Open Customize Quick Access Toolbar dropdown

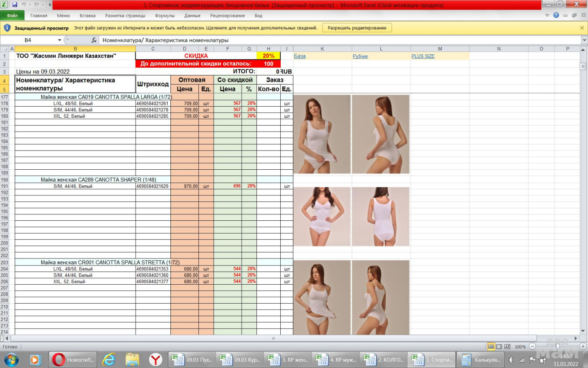(x=49, y=5)
